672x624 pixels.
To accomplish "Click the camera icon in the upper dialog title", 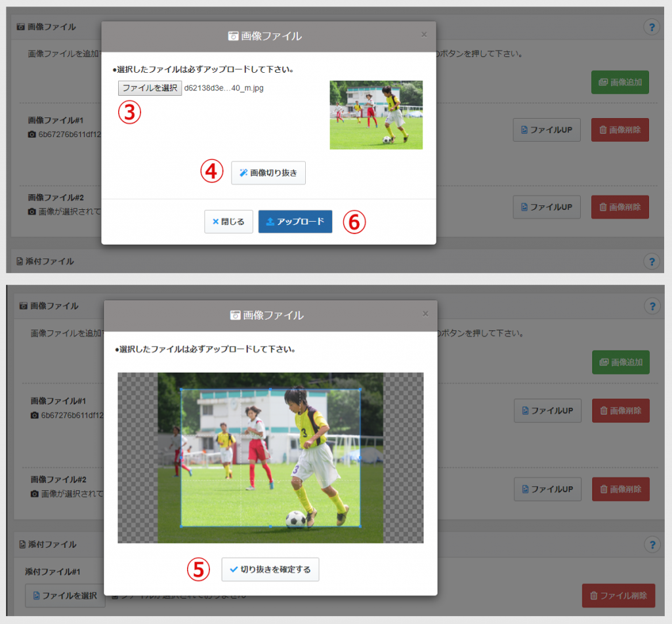I will 233,37.
